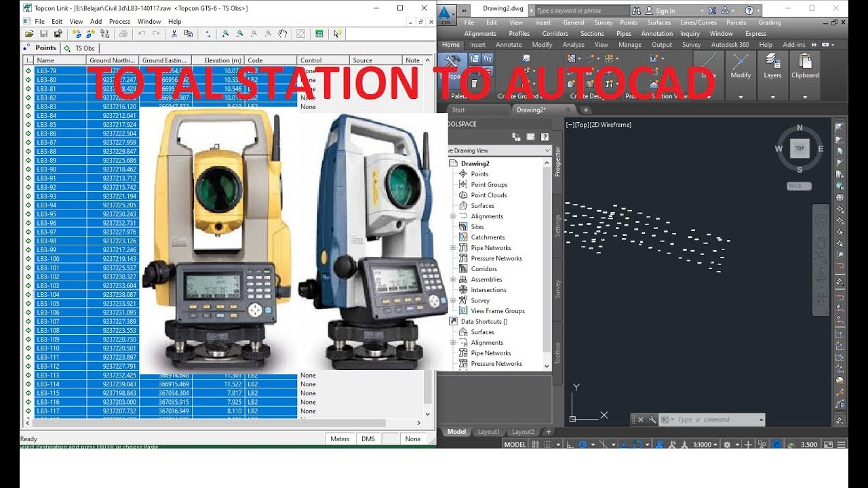Open the WCS dropdown under ViewCube
Screen dimensions: 868x488
coord(799,186)
